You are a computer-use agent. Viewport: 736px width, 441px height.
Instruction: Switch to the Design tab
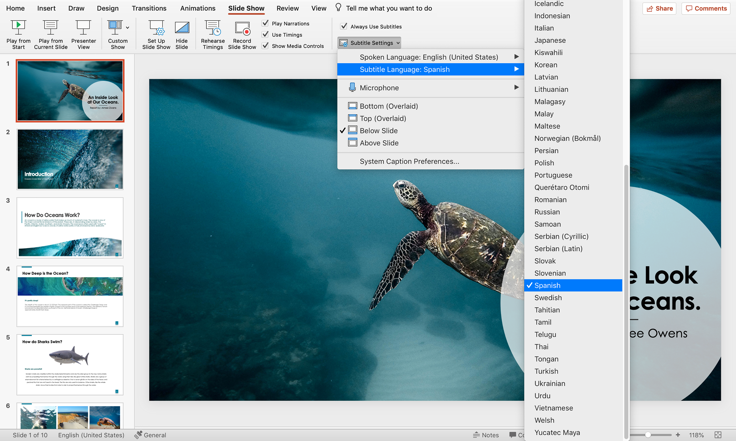[x=107, y=8]
